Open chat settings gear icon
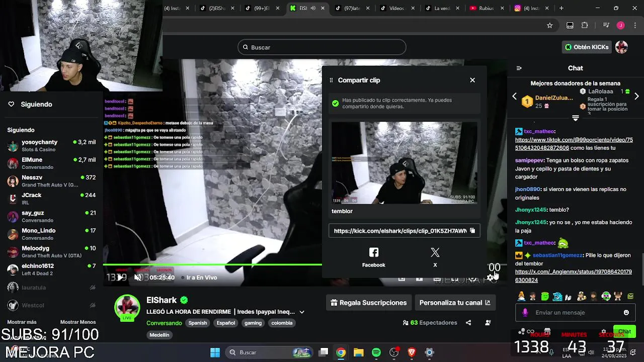 604,331
